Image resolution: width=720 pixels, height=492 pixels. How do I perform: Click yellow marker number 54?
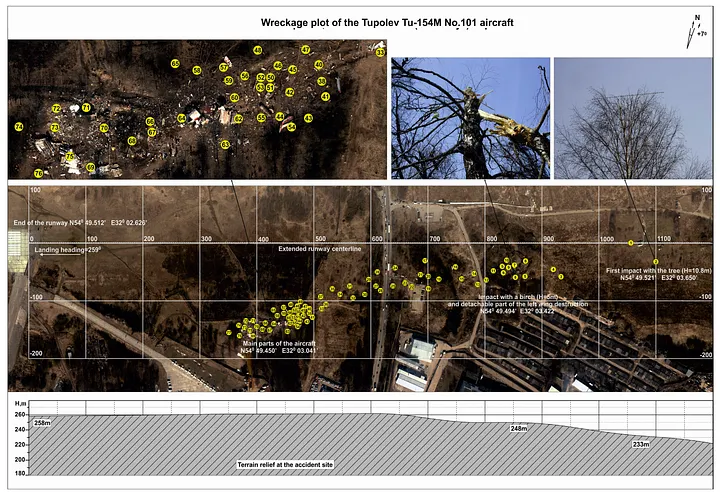pos(291,127)
